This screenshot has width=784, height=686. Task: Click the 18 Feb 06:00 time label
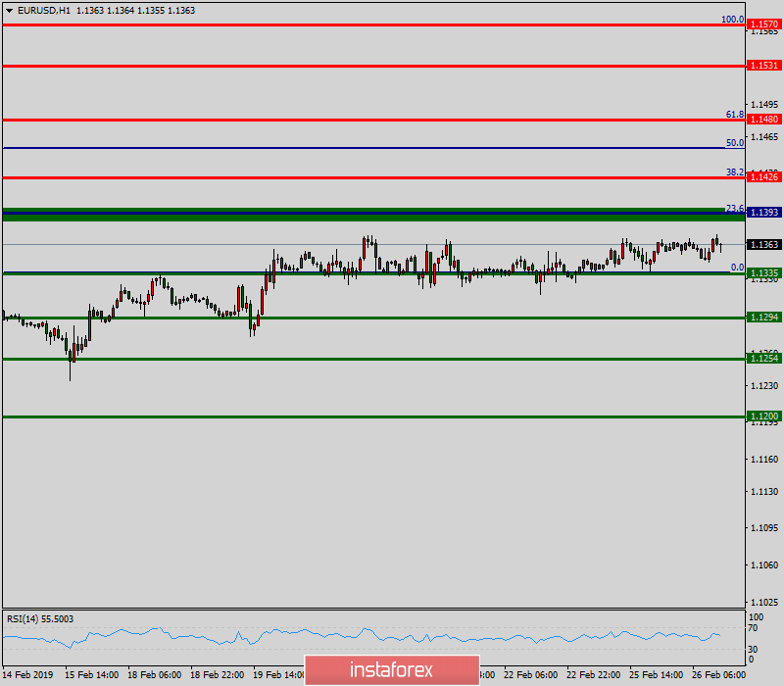point(155,675)
